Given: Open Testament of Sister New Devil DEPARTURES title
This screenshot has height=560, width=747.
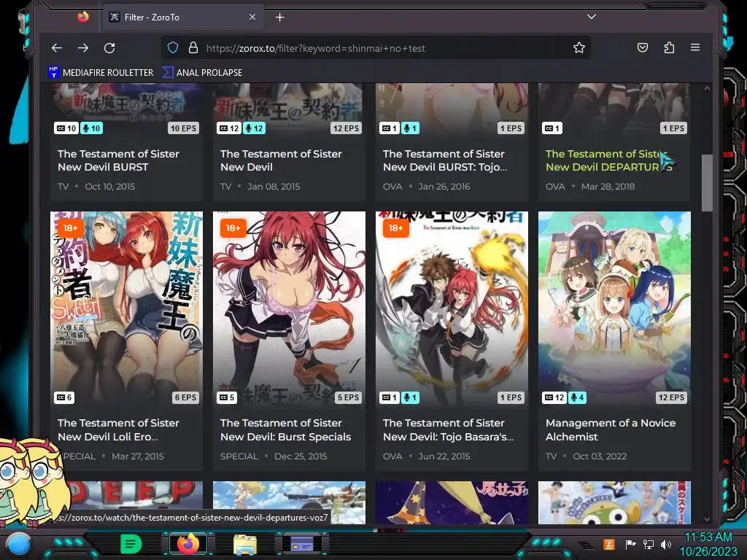Looking at the screenshot, I should (609, 160).
